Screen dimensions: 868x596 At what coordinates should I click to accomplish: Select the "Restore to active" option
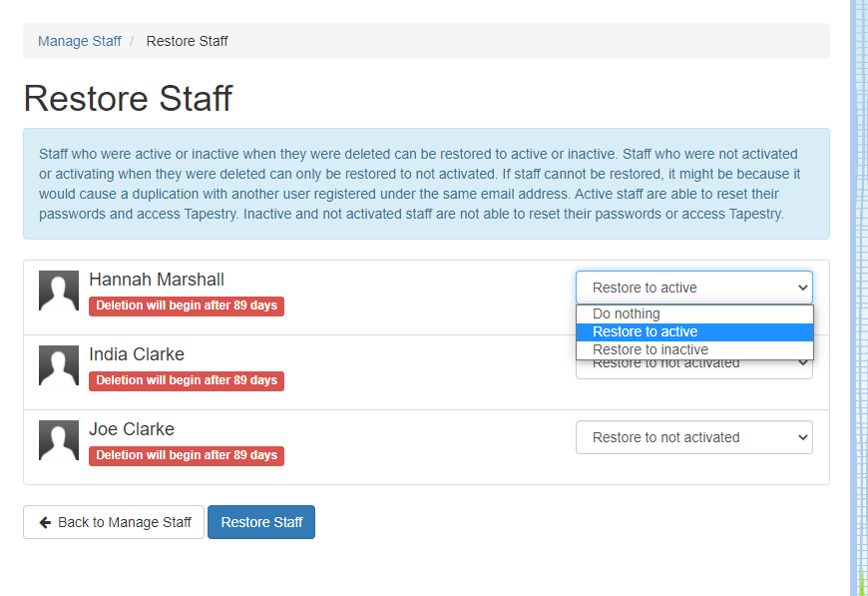[645, 331]
